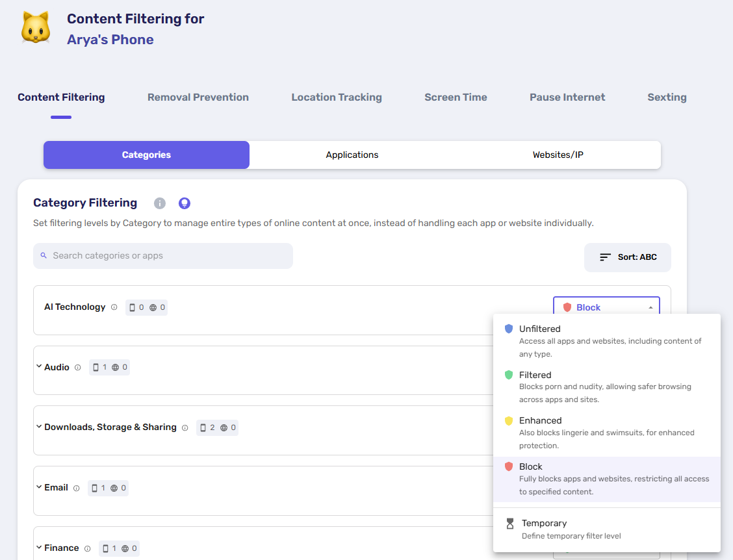Go to Pause Internet tab

(x=567, y=97)
